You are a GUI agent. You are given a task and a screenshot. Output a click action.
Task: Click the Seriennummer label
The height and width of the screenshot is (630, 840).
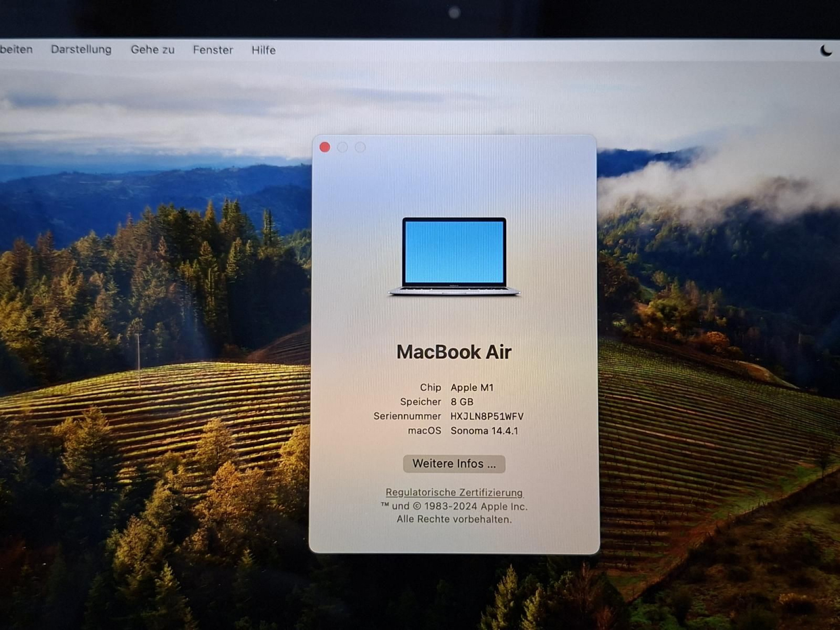point(407,416)
